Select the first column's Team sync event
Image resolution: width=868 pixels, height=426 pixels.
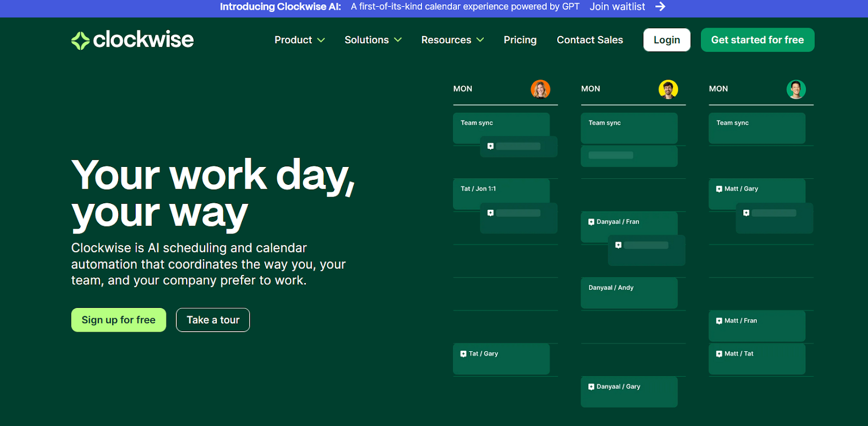tap(501, 128)
